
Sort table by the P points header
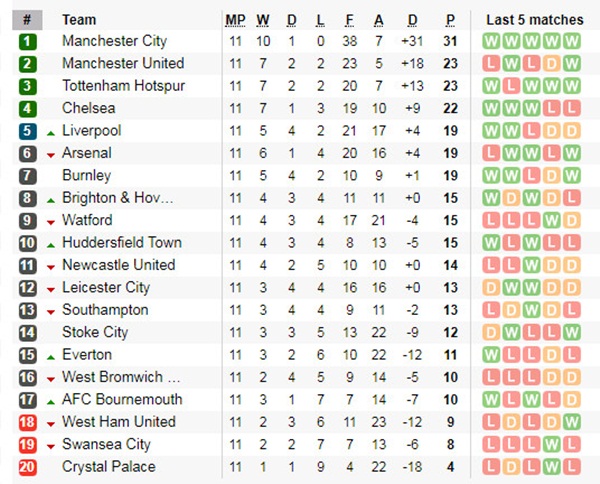(450, 19)
